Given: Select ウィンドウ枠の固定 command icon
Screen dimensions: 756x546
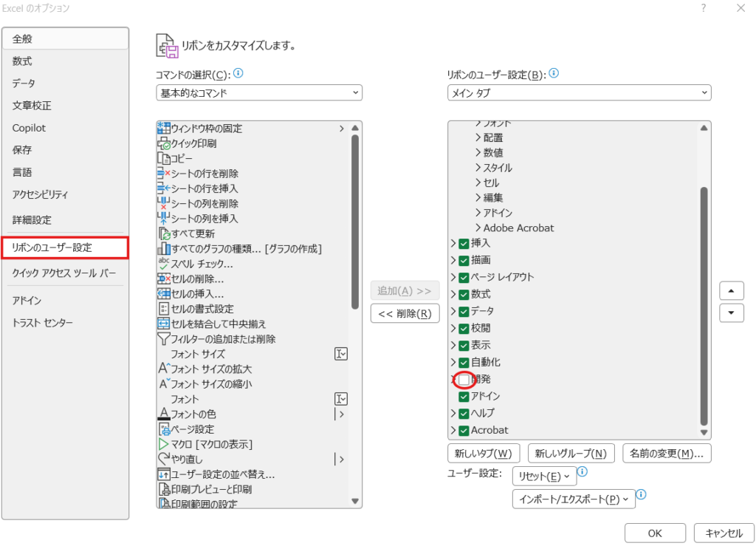Looking at the screenshot, I should coord(164,129).
